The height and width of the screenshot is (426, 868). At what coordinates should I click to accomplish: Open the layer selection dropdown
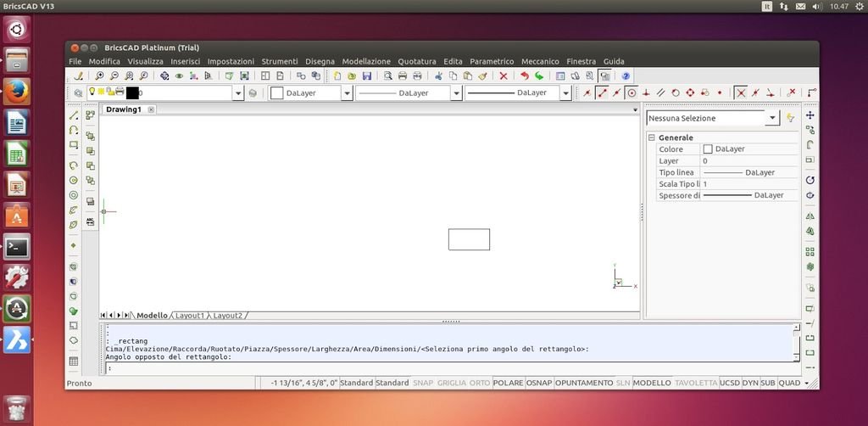click(239, 93)
